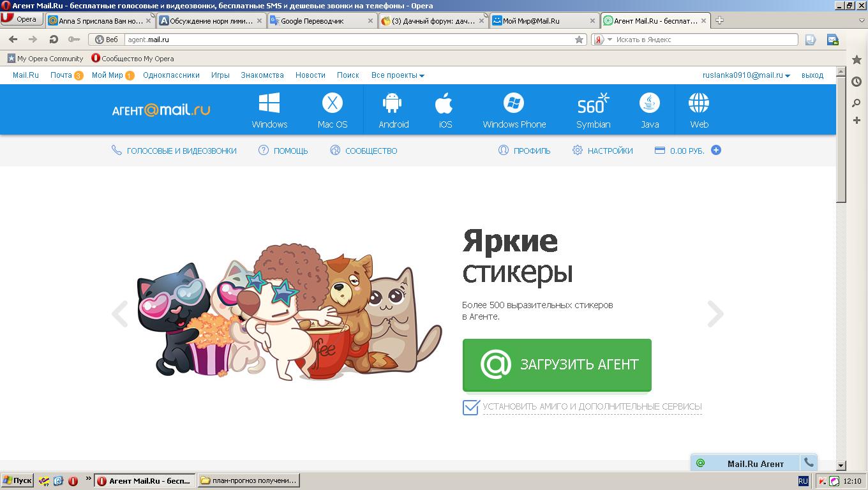Click the green Загрузить Агент button
The height and width of the screenshot is (490, 868).
pyautogui.click(x=557, y=365)
